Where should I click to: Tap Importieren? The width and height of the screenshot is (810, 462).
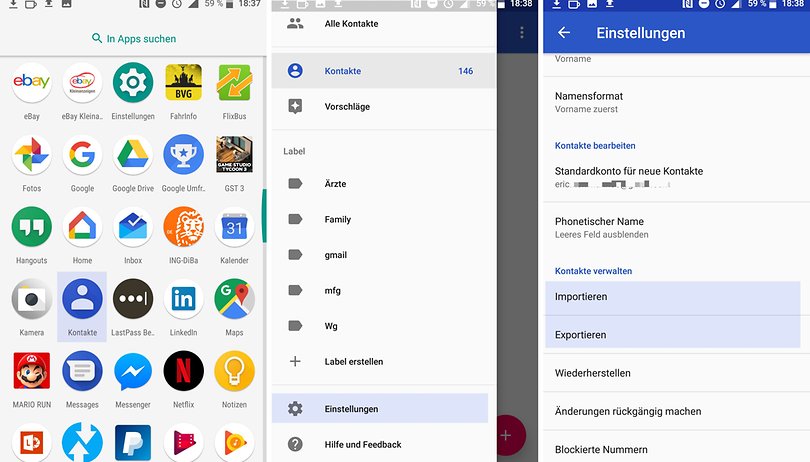[x=673, y=297]
